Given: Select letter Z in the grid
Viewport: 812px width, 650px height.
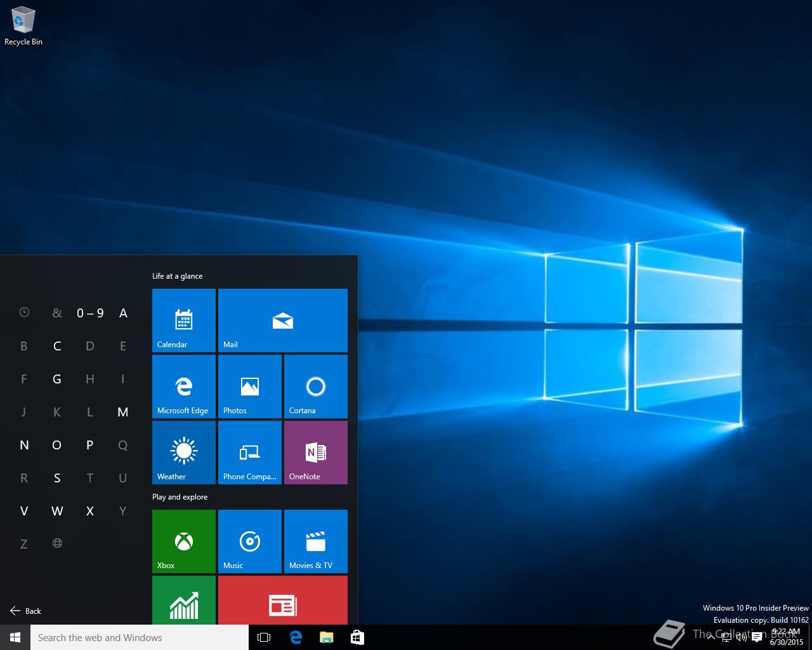Looking at the screenshot, I should [24, 544].
